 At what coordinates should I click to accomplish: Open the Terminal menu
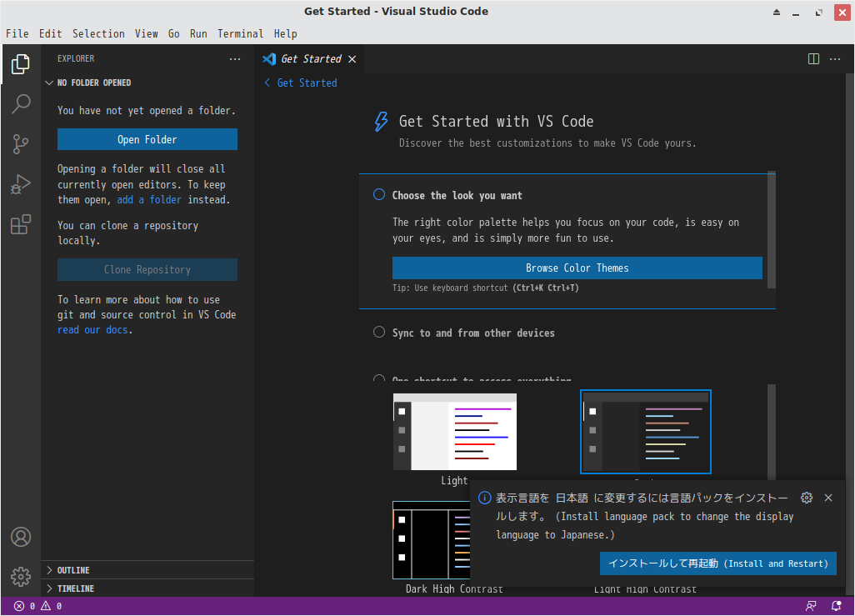[x=241, y=34]
